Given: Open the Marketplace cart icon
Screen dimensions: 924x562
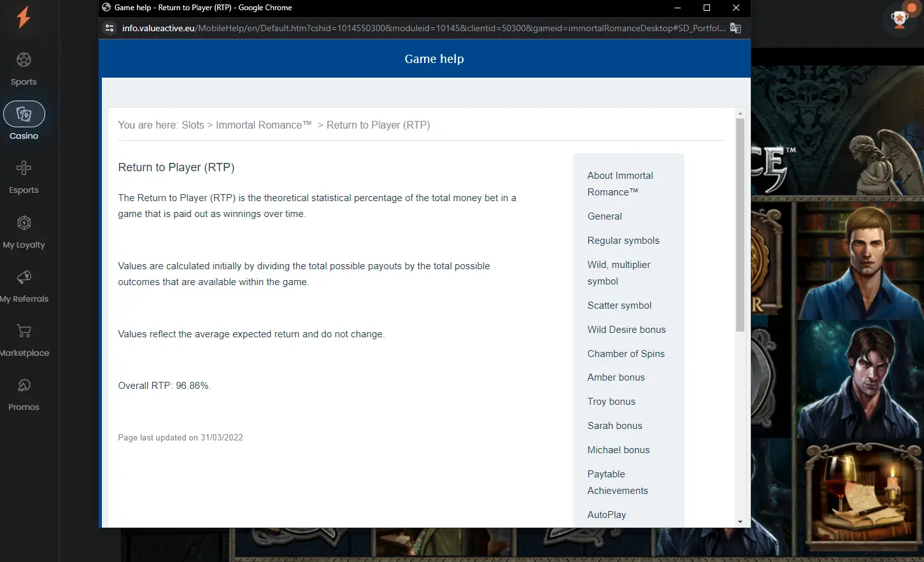Looking at the screenshot, I should click(24, 331).
